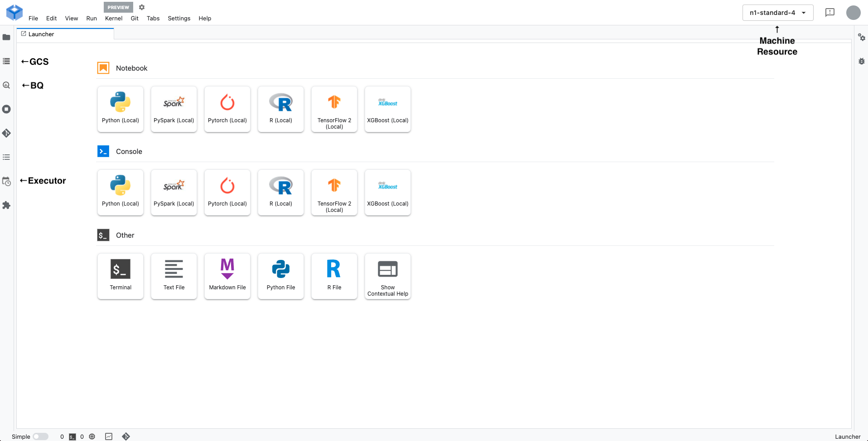This screenshot has width=868, height=441.
Task: Open R (Local) console
Action: (x=281, y=192)
